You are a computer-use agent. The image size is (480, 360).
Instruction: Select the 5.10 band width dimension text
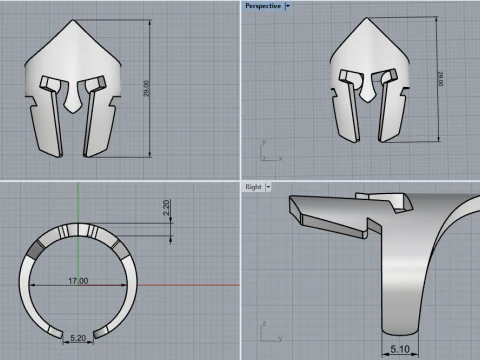(400, 349)
